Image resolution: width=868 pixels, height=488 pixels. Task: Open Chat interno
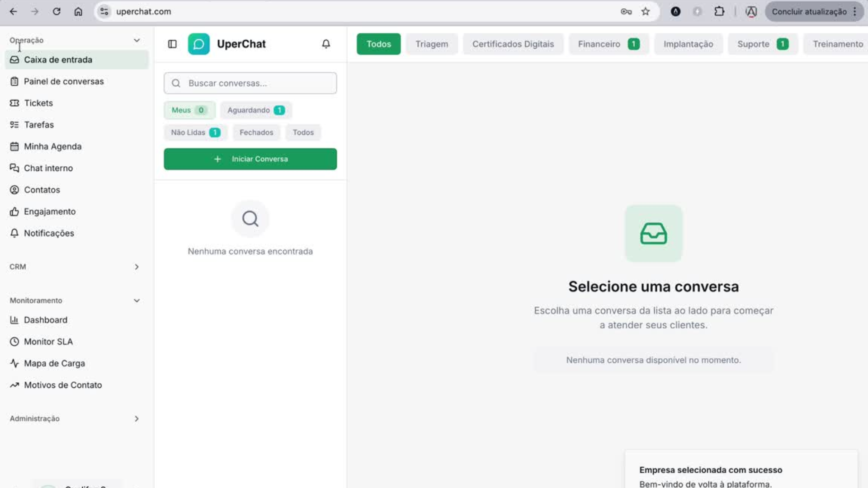tap(48, 168)
